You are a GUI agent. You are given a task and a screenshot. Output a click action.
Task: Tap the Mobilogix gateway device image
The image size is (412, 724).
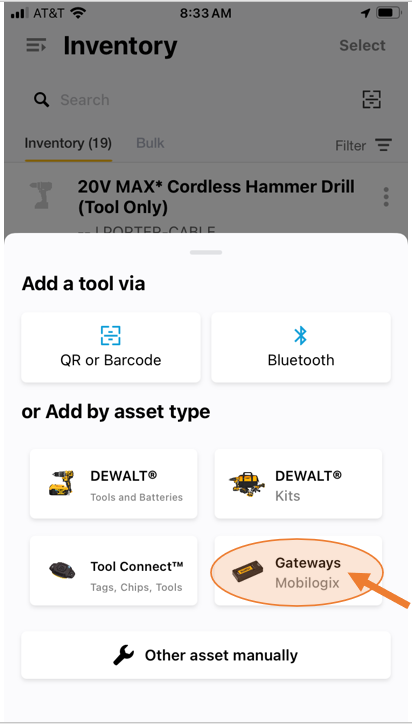click(248, 573)
